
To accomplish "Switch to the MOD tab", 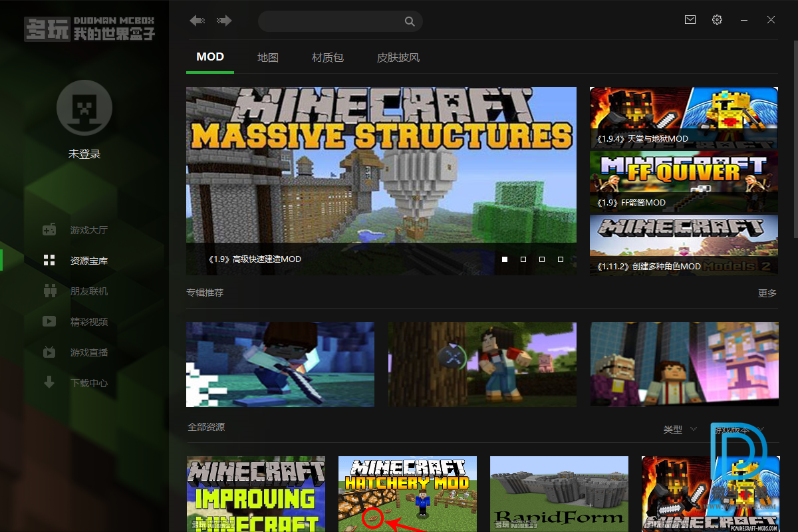I will [210, 57].
